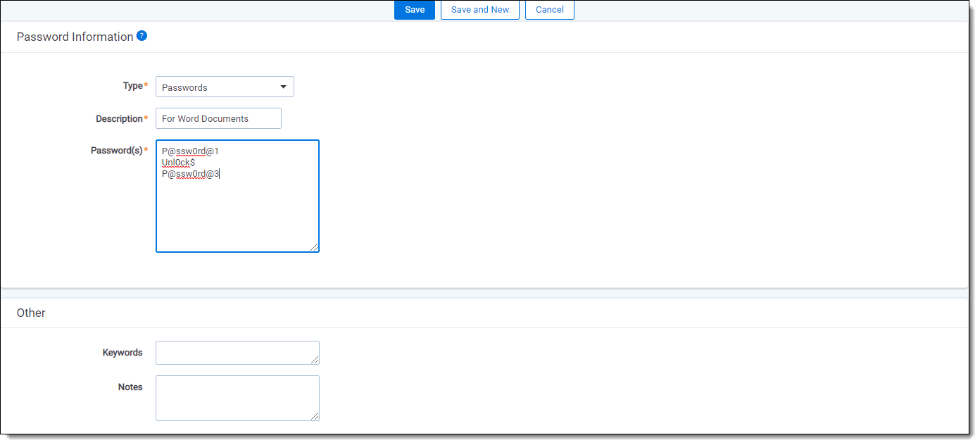Viewport: 980px width, 445px height.
Task: Click the Password(s) field label
Action: coord(116,150)
